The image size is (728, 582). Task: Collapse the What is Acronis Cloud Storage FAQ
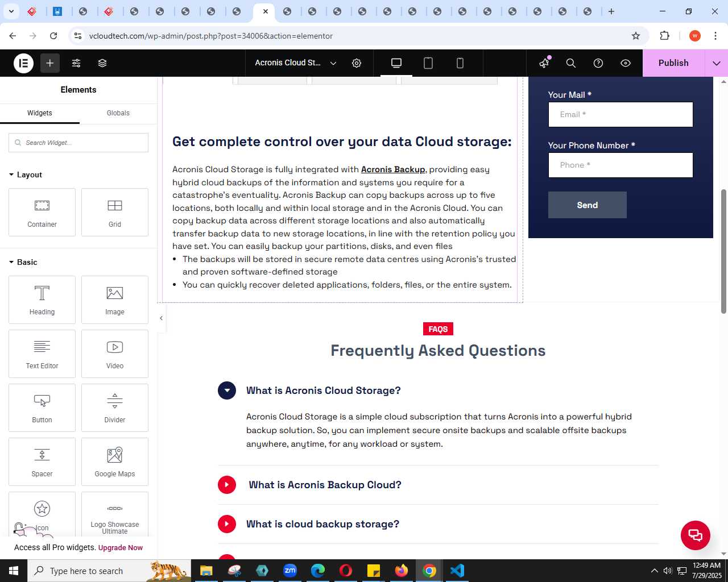pos(227,390)
